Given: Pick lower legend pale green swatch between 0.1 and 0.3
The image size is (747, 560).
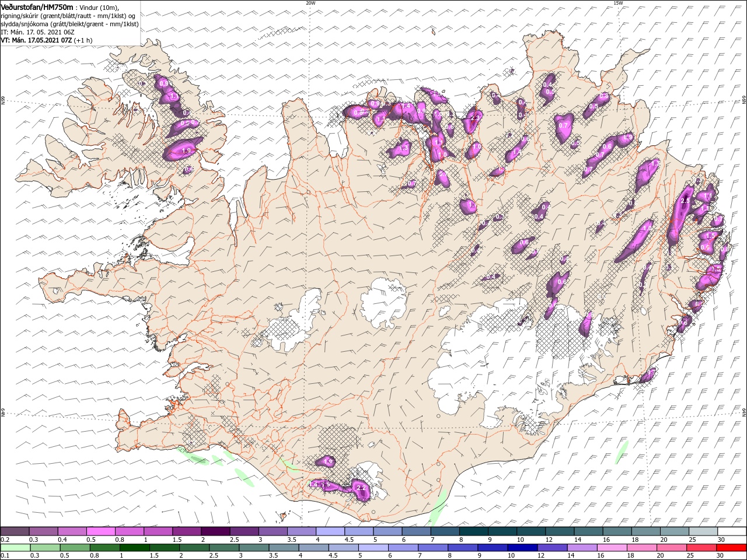Looking at the screenshot, I should (16, 548).
